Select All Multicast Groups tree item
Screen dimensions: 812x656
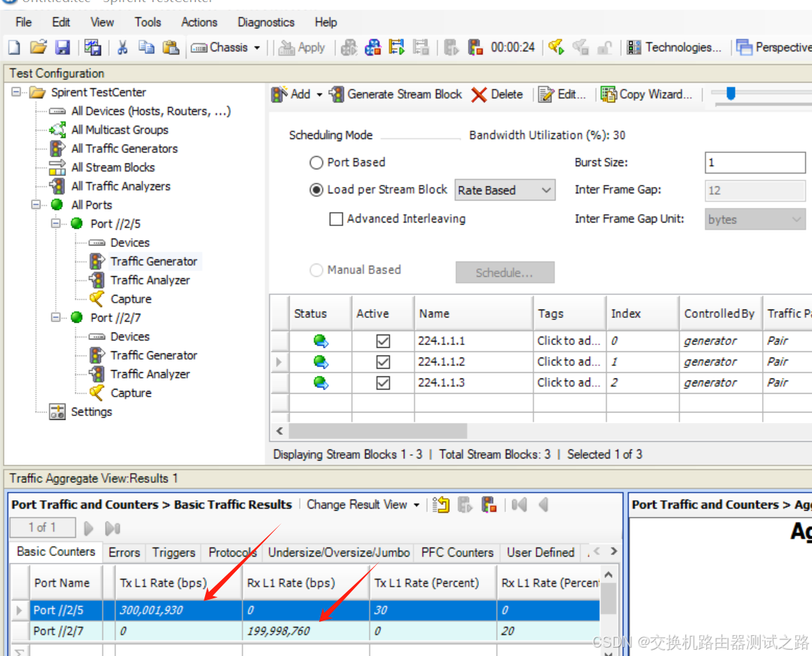pos(120,129)
